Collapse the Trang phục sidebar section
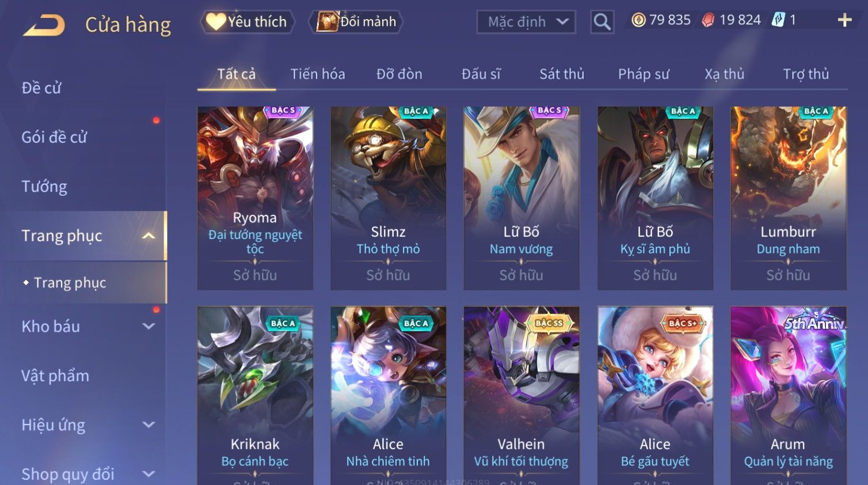This screenshot has height=485, width=868. click(149, 236)
